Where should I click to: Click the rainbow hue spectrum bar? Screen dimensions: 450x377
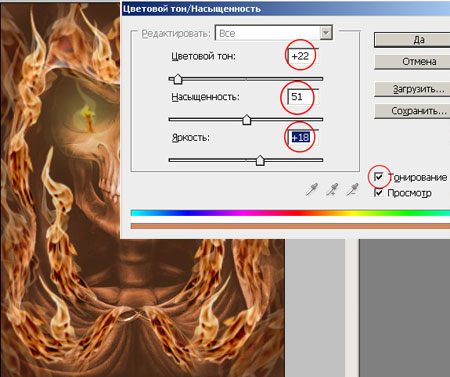point(290,213)
